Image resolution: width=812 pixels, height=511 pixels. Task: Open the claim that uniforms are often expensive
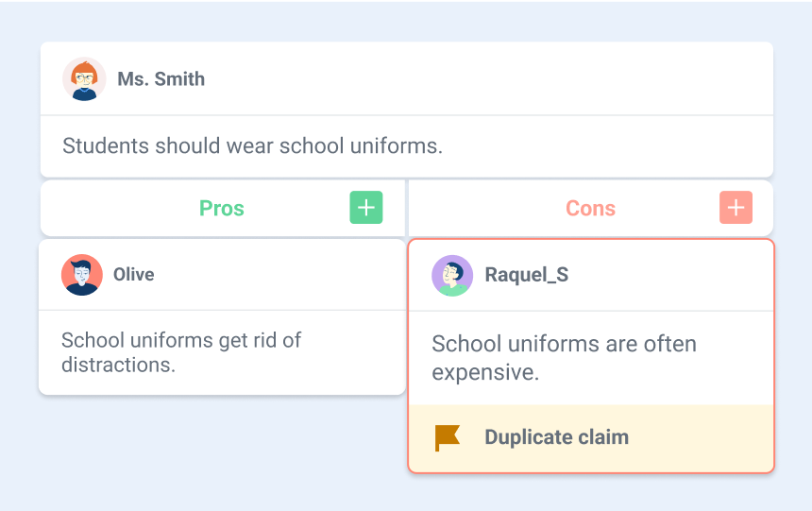pyautogui.click(x=564, y=358)
